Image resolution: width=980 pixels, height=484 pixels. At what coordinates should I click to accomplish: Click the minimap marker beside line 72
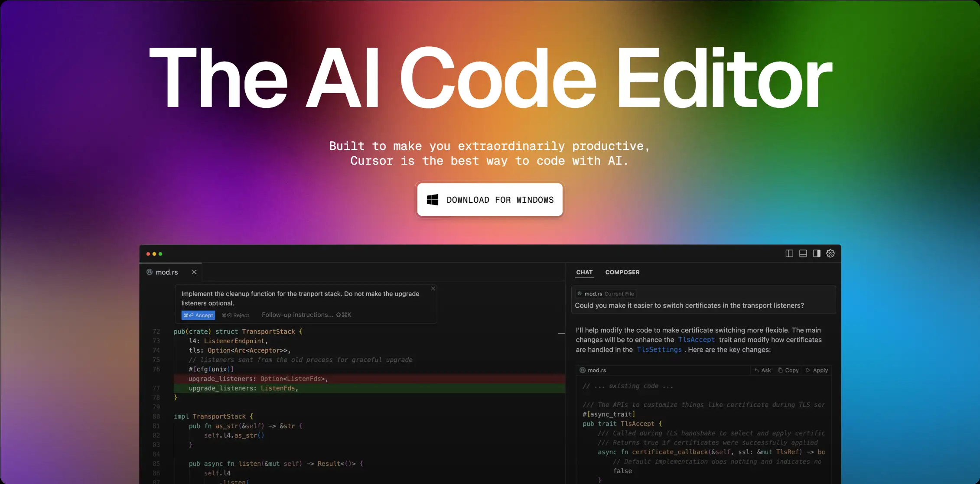pos(561,333)
